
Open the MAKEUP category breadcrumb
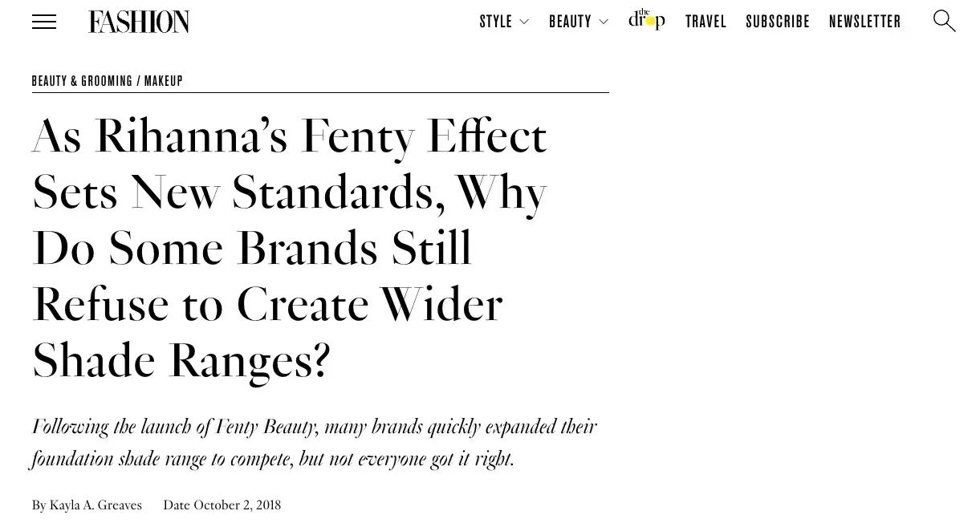tap(164, 80)
